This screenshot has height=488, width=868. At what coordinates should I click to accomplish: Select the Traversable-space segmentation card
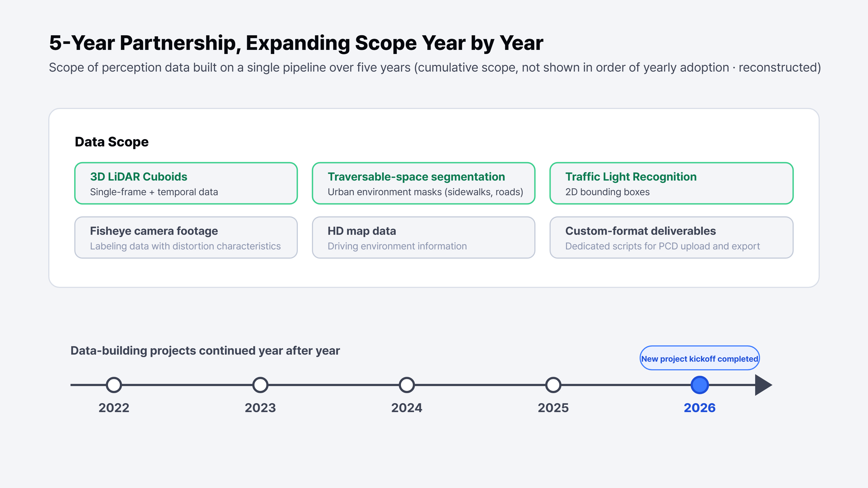423,183
